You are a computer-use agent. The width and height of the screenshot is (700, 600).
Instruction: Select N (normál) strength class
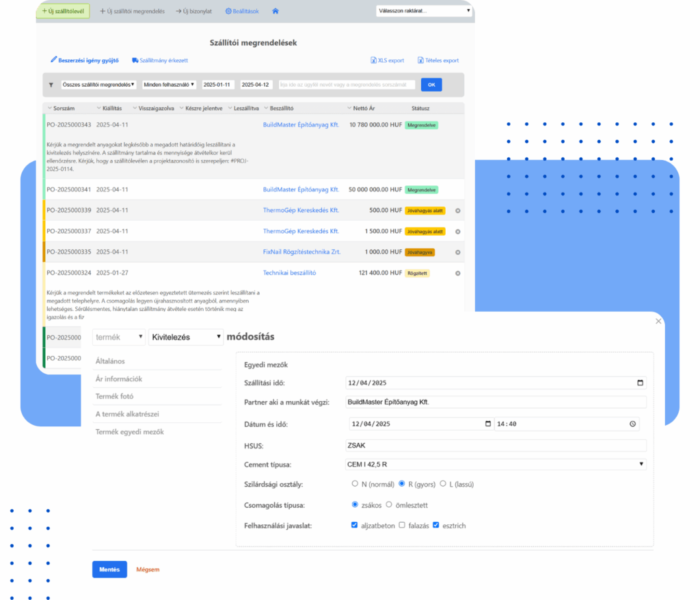(355, 484)
